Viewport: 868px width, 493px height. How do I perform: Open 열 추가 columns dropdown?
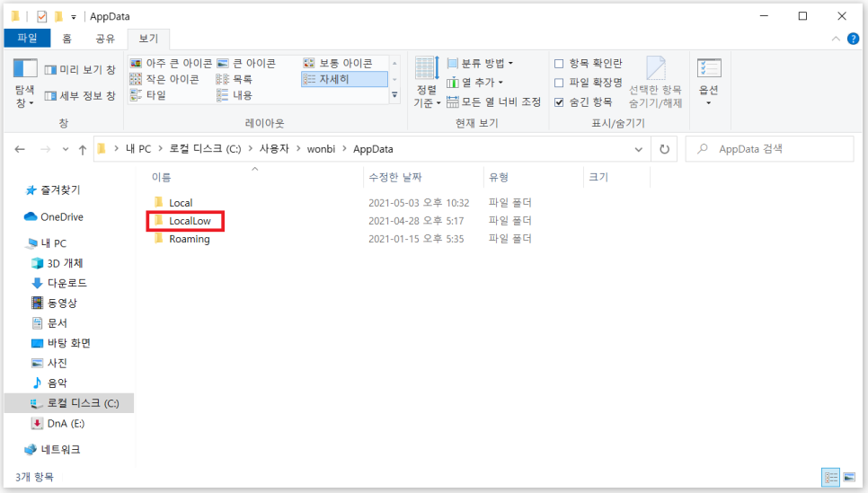tap(475, 83)
